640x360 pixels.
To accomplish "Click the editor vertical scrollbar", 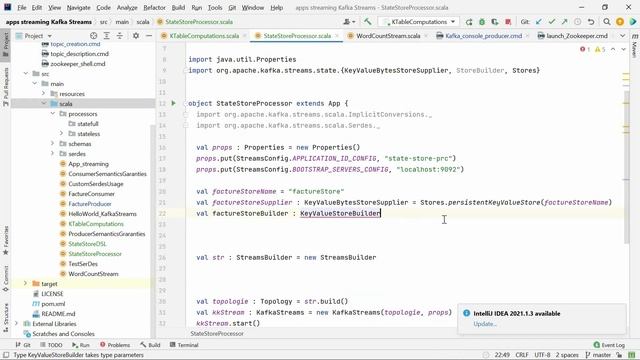I will pos(627,167).
